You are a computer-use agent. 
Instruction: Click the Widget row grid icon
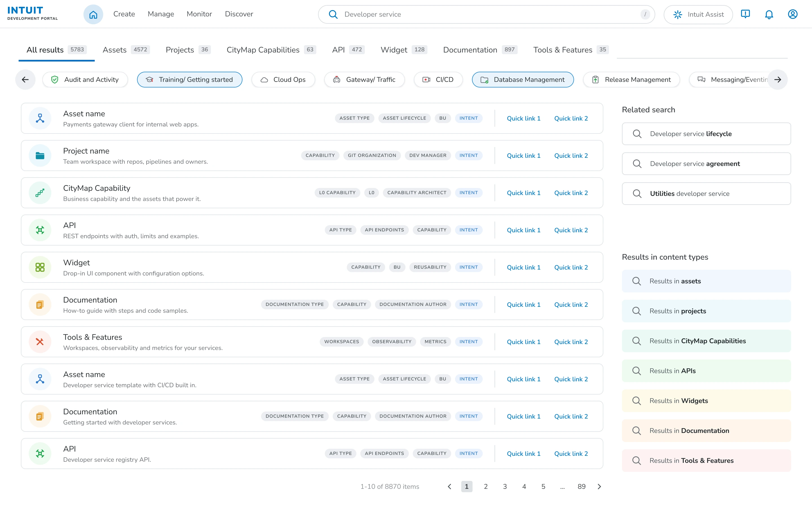point(40,267)
